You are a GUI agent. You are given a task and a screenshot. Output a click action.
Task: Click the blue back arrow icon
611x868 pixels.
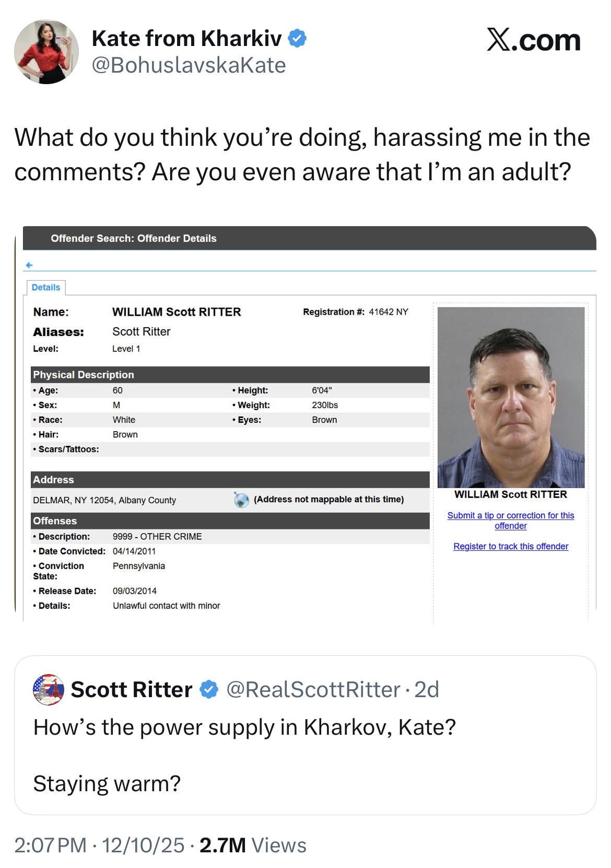29,265
